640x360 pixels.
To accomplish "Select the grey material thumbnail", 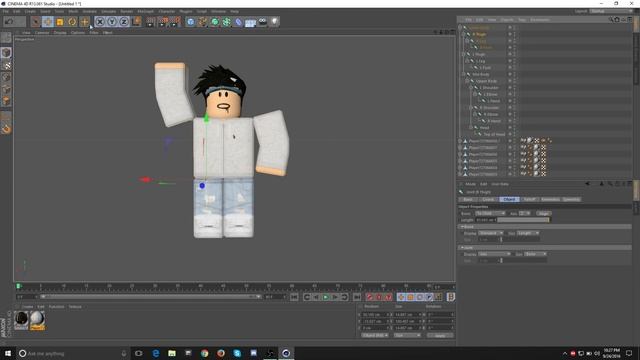I will [x=37, y=319].
